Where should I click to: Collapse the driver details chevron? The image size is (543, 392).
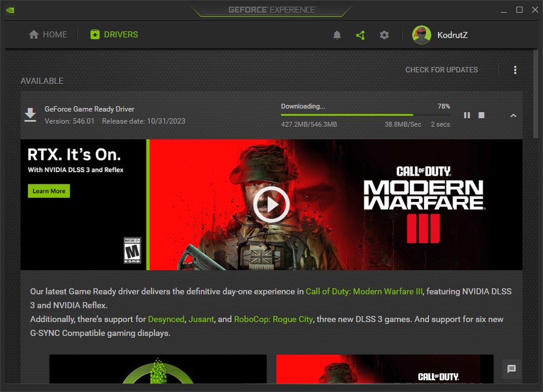click(x=513, y=115)
